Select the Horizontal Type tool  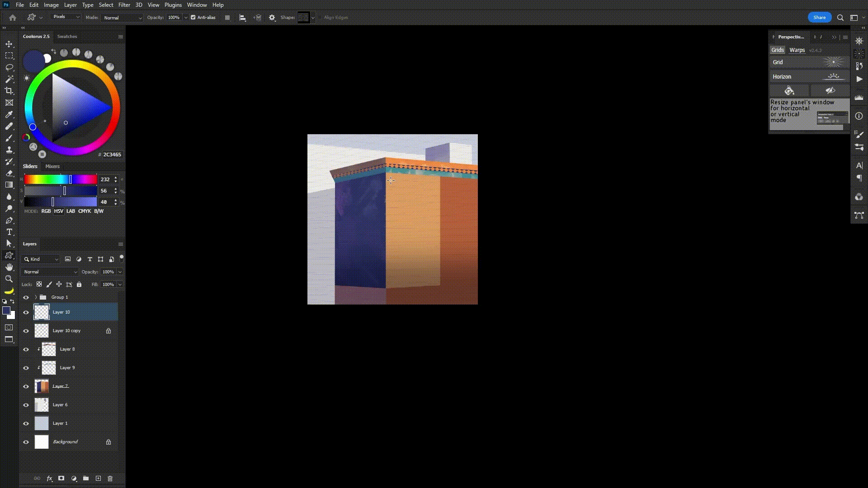tap(9, 232)
